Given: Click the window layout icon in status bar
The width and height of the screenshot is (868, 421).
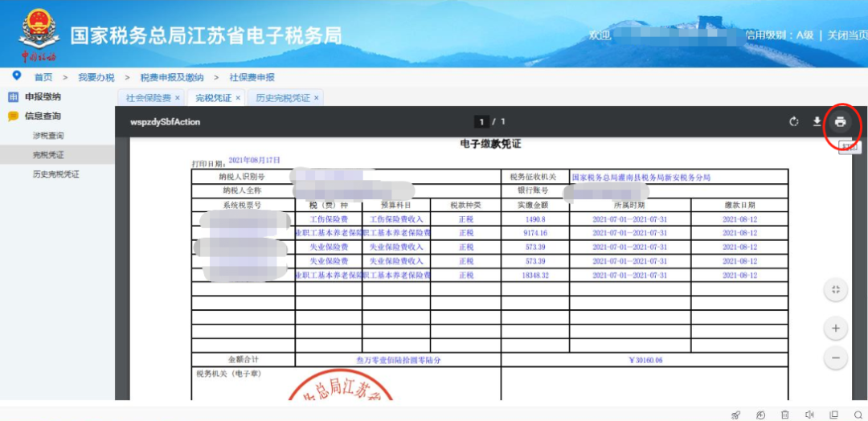Looking at the screenshot, I should pos(833,415).
